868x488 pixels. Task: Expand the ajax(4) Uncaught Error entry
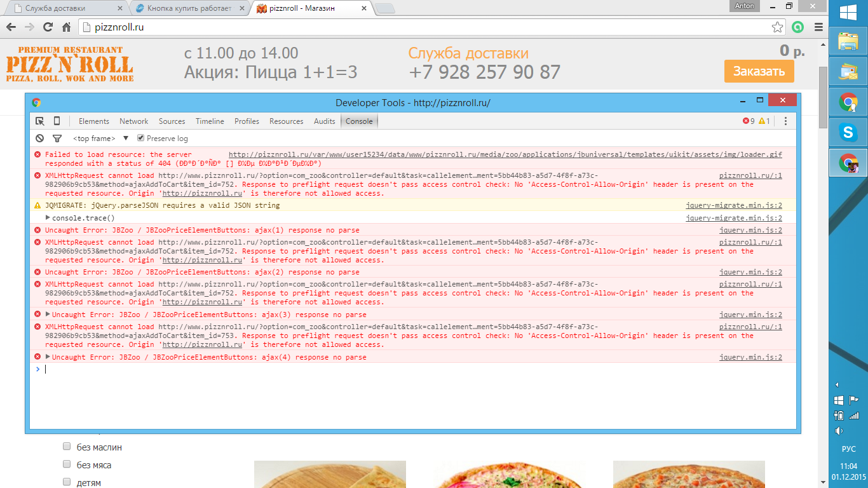[48, 356]
